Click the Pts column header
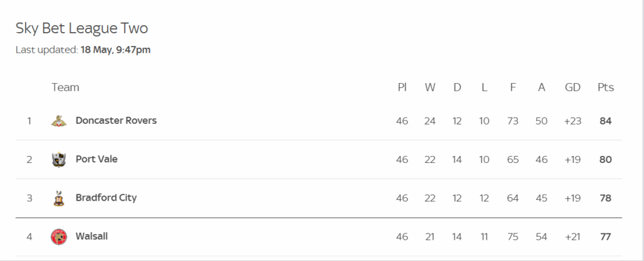 click(605, 87)
